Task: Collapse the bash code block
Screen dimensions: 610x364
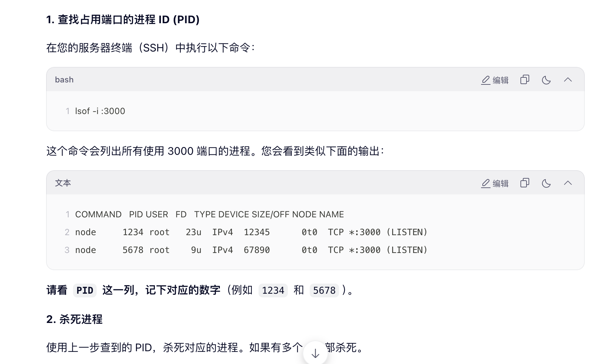Action: (x=568, y=80)
